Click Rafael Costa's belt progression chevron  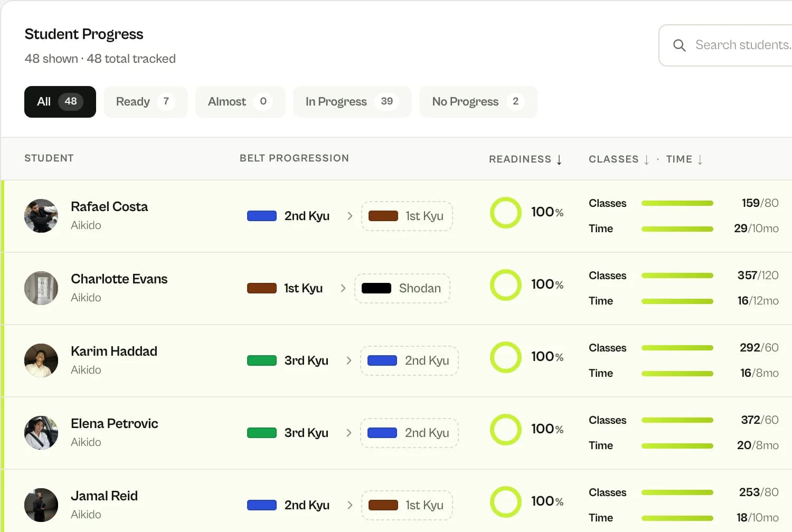(x=350, y=216)
